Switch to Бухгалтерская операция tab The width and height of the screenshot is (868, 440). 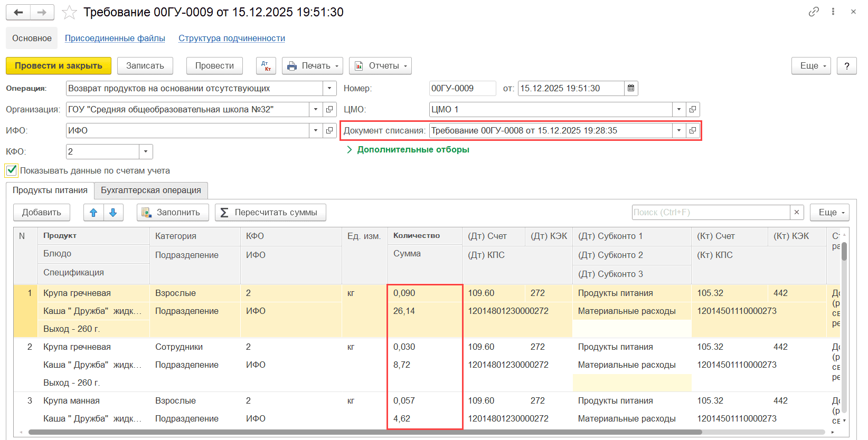tap(151, 190)
